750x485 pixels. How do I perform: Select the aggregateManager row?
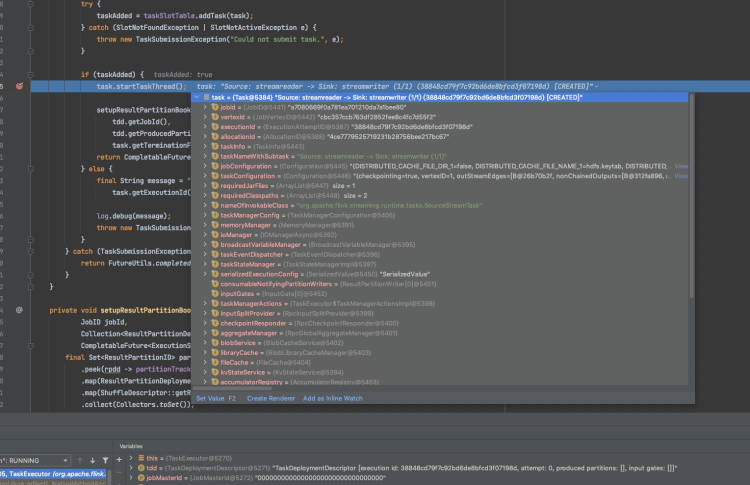tap(440, 333)
